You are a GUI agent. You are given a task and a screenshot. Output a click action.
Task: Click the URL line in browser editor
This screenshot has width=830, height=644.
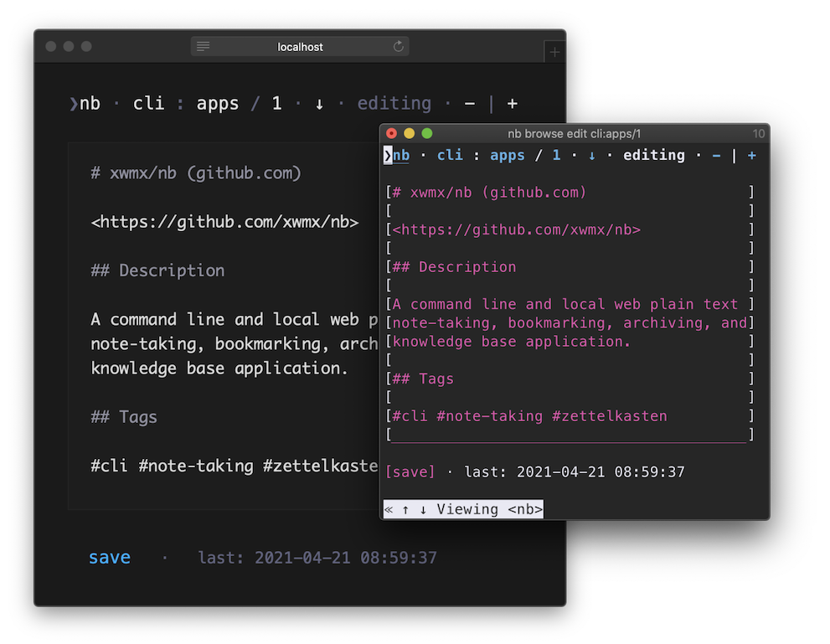coord(225,222)
